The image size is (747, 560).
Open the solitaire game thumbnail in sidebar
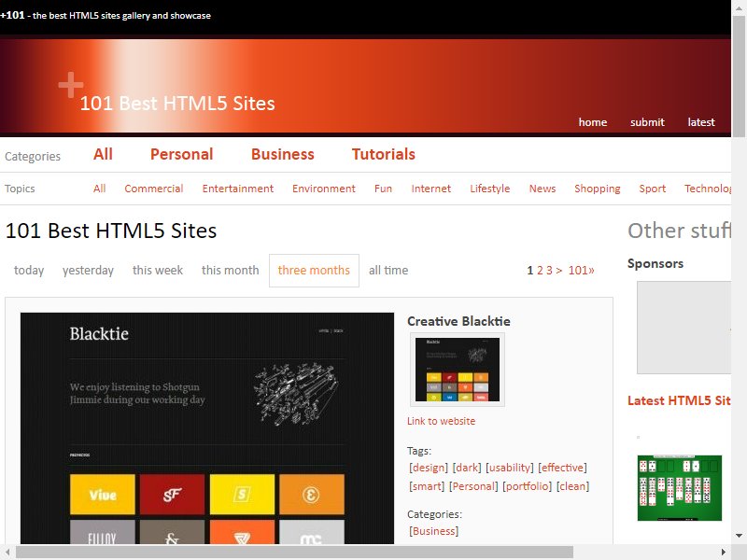pyautogui.click(x=680, y=487)
